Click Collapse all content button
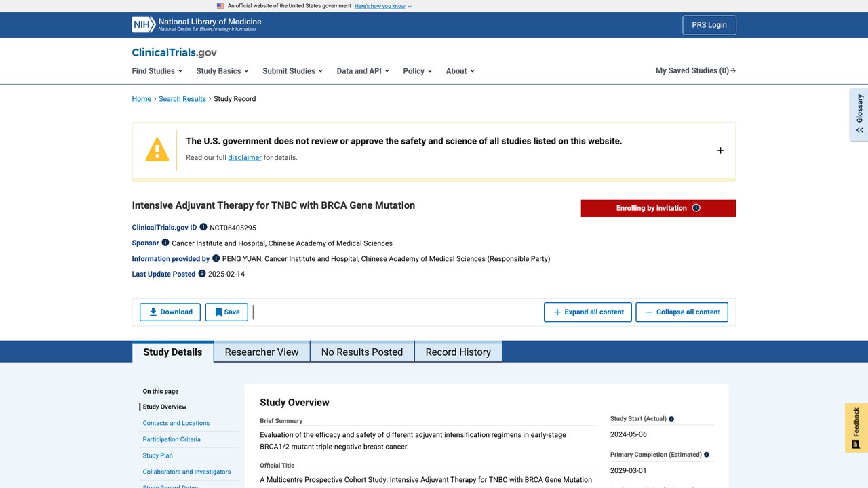 [682, 312]
